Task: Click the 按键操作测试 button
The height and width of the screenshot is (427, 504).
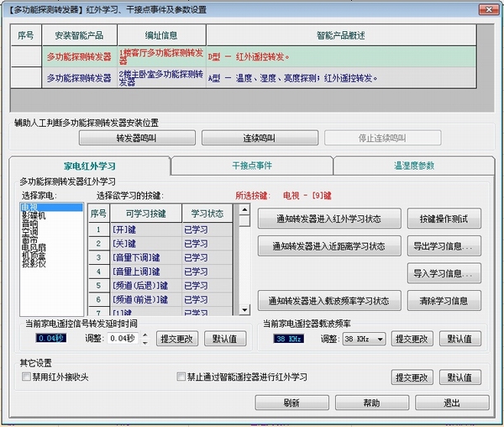Action: [444, 219]
